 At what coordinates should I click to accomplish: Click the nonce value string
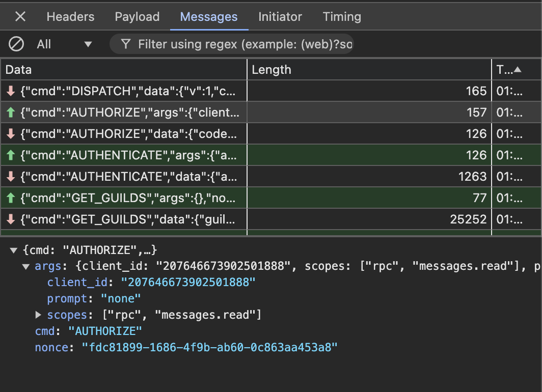210,348
